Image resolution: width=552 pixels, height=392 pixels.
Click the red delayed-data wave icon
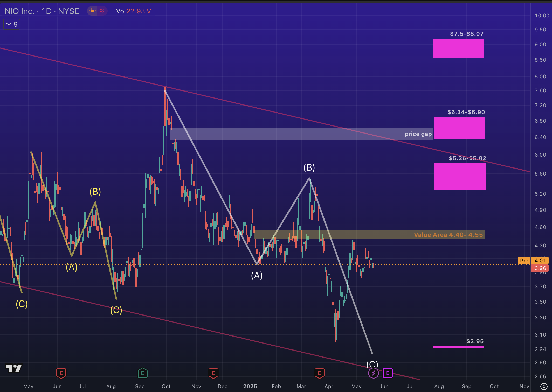(102, 11)
